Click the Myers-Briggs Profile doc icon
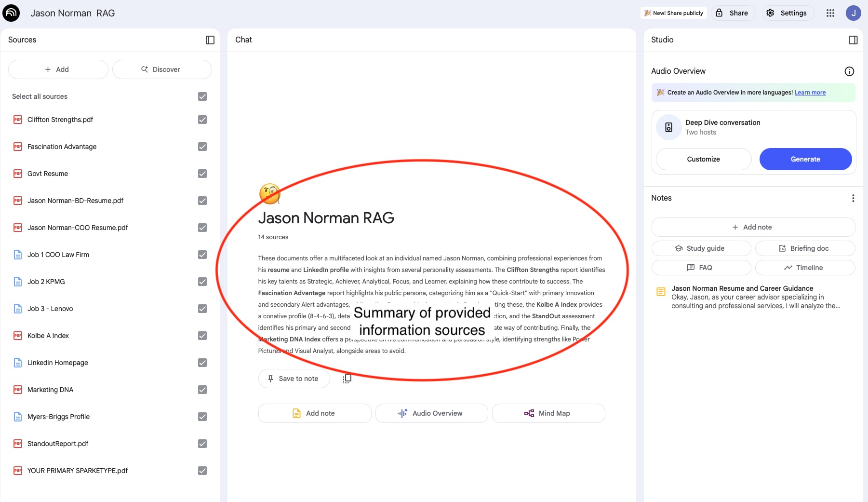The width and height of the screenshot is (868, 502). (x=18, y=417)
